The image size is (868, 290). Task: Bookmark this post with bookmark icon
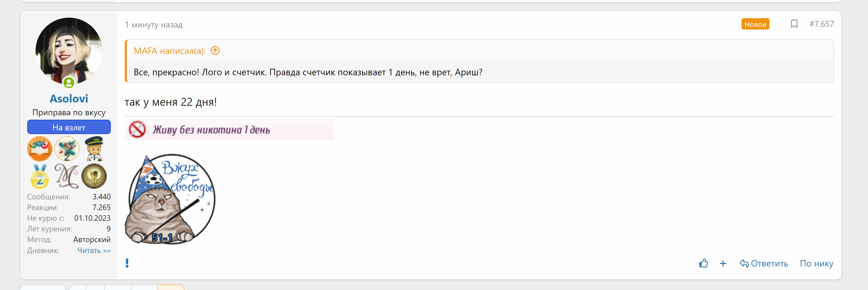(794, 24)
